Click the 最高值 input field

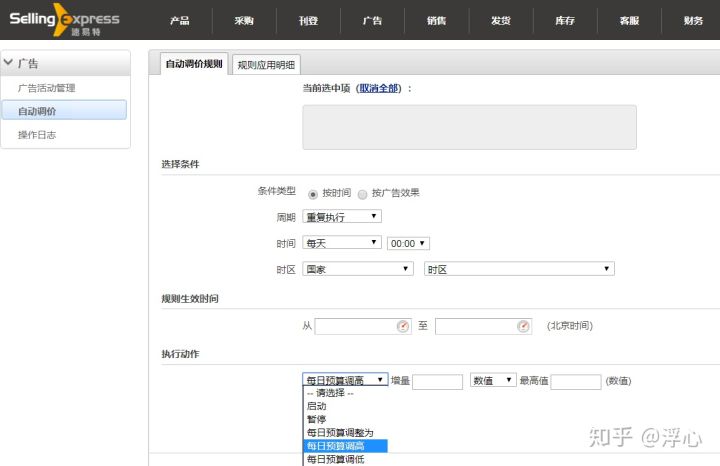point(575,381)
